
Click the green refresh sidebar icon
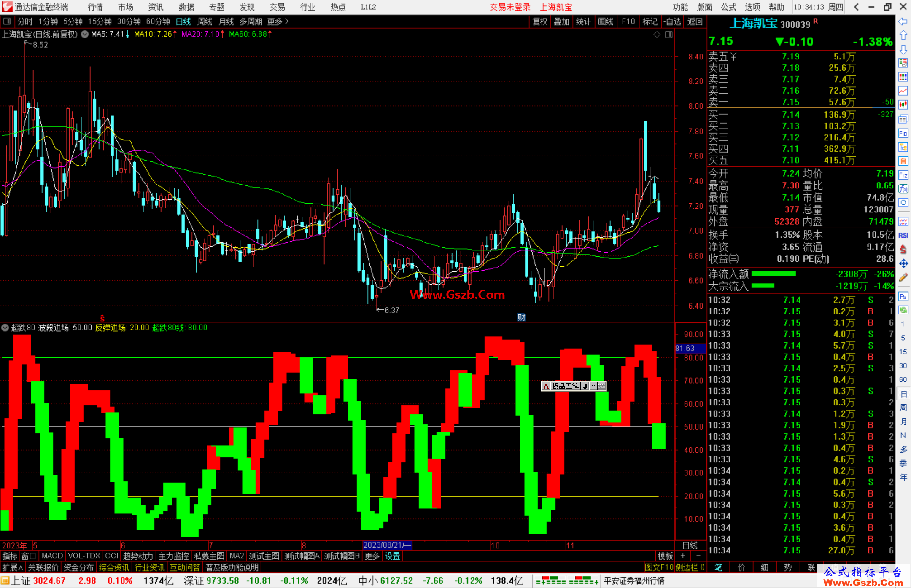(903, 311)
